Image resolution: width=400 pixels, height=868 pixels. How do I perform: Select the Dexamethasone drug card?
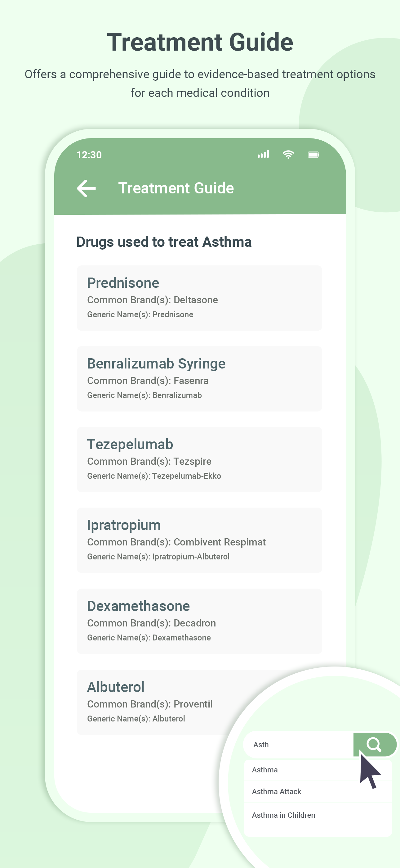tap(199, 621)
